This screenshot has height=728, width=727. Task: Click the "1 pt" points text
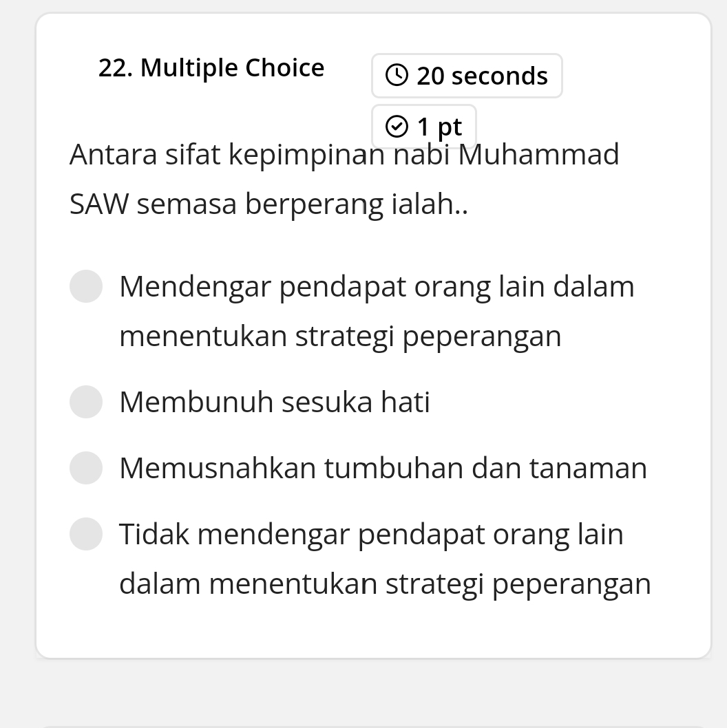point(439,127)
